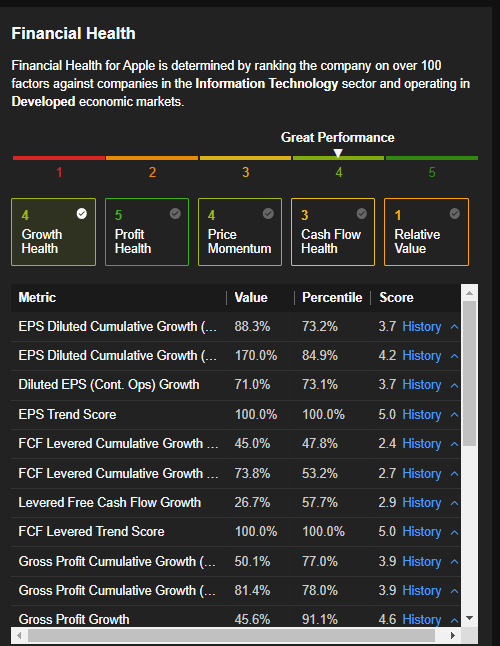
Task: Toggle the checkmark on Cash Flow Health card
Action: coord(362,213)
